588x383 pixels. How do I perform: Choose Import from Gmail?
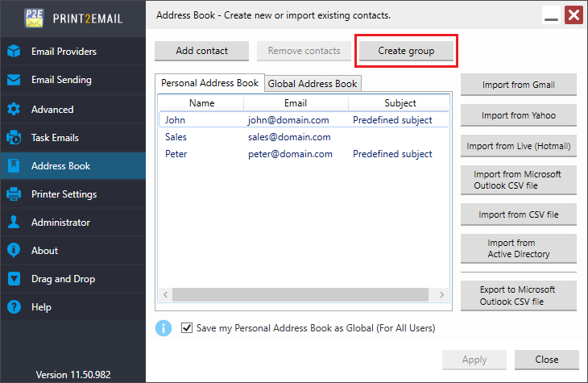(x=518, y=85)
